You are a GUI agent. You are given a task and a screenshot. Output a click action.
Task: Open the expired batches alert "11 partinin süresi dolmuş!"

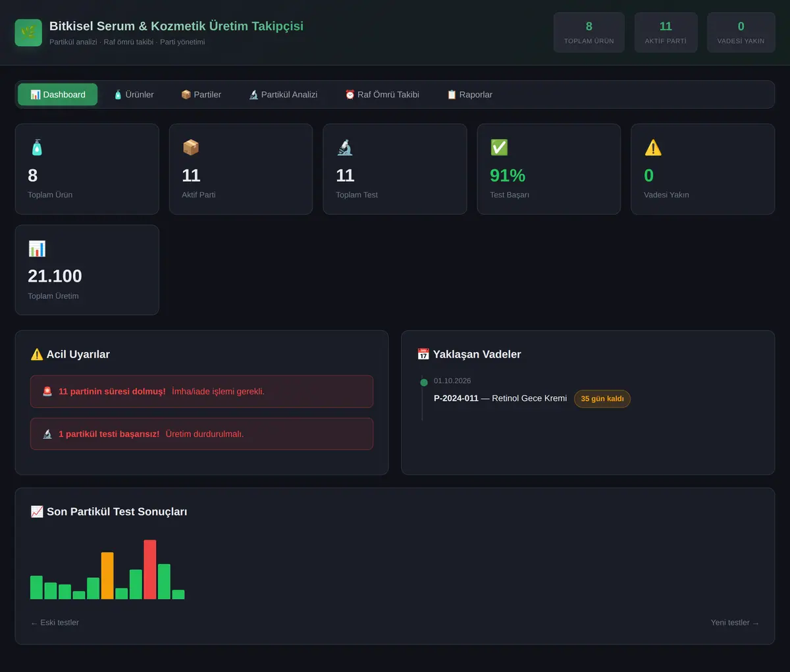click(201, 392)
